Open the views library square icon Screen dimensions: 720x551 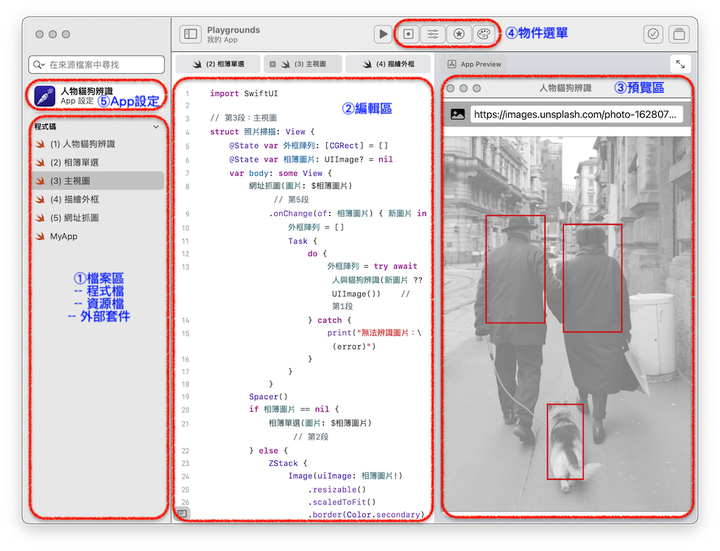(x=408, y=34)
